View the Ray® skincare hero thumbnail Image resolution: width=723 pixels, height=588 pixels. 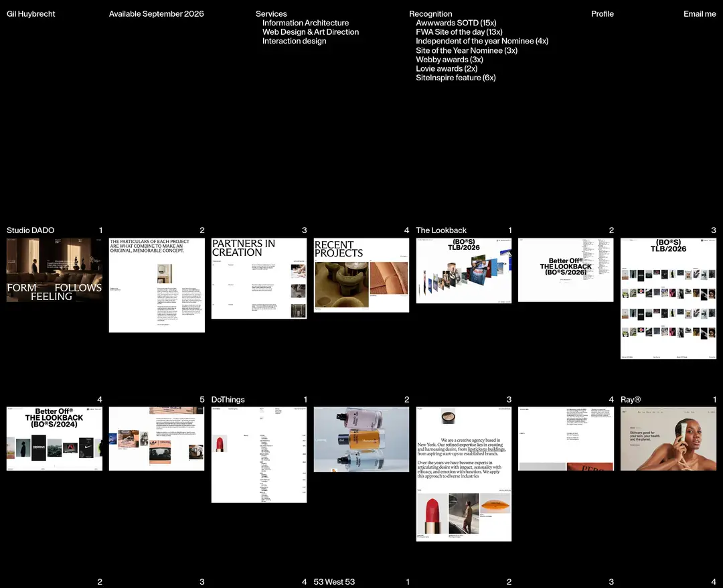[668, 439]
